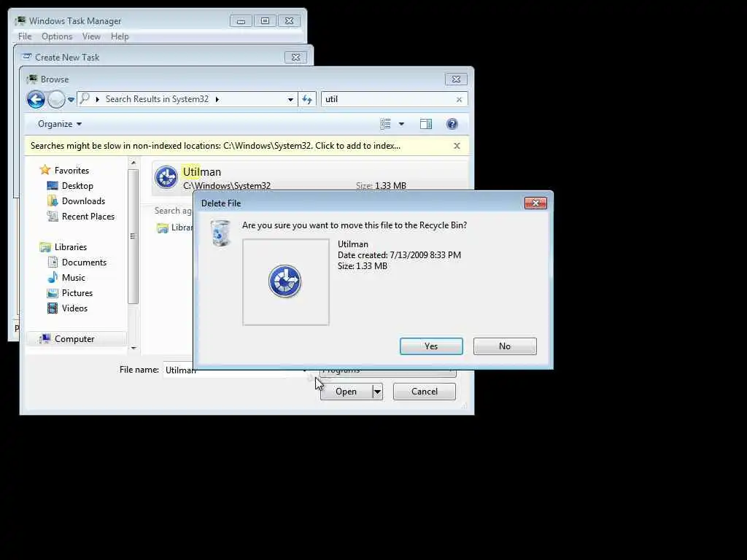Click the navigation pane scrollbar up arrow
The height and width of the screenshot is (560, 747).
(133, 163)
